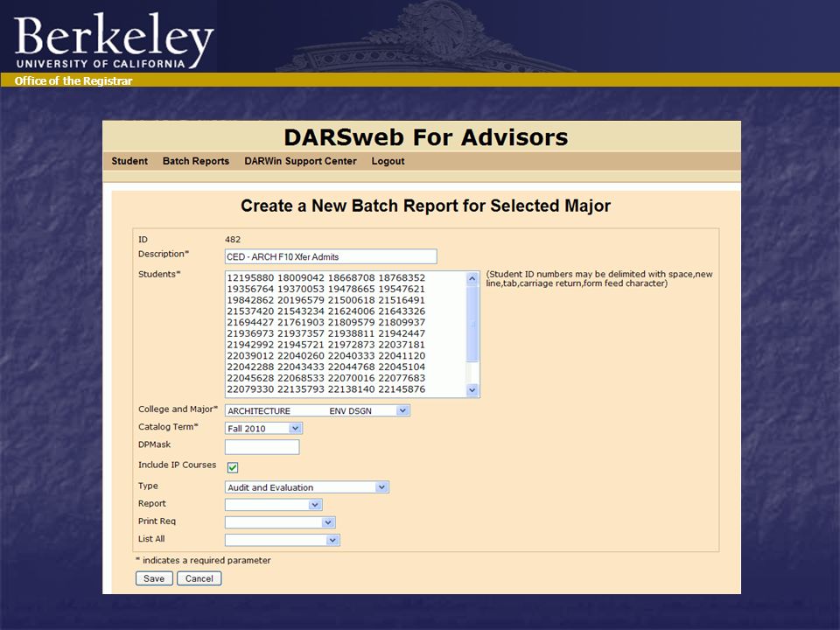Screen dimensions: 840x630
Task: Open the College and Major dropdown
Action: (x=317, y=411)
